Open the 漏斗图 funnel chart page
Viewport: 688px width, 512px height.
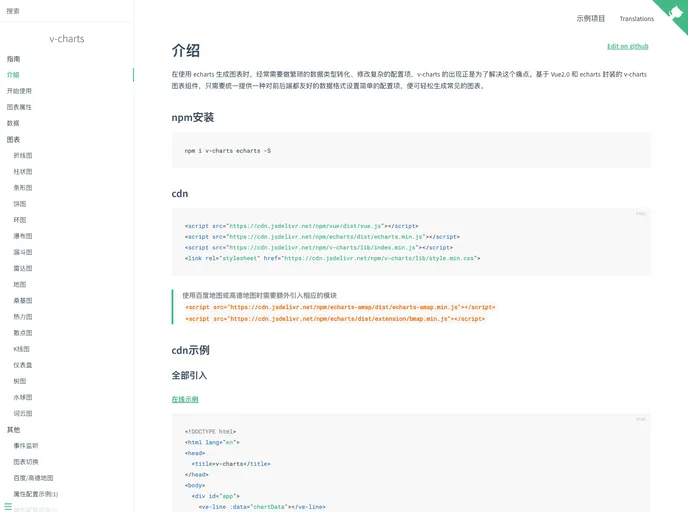click(22, 252)
